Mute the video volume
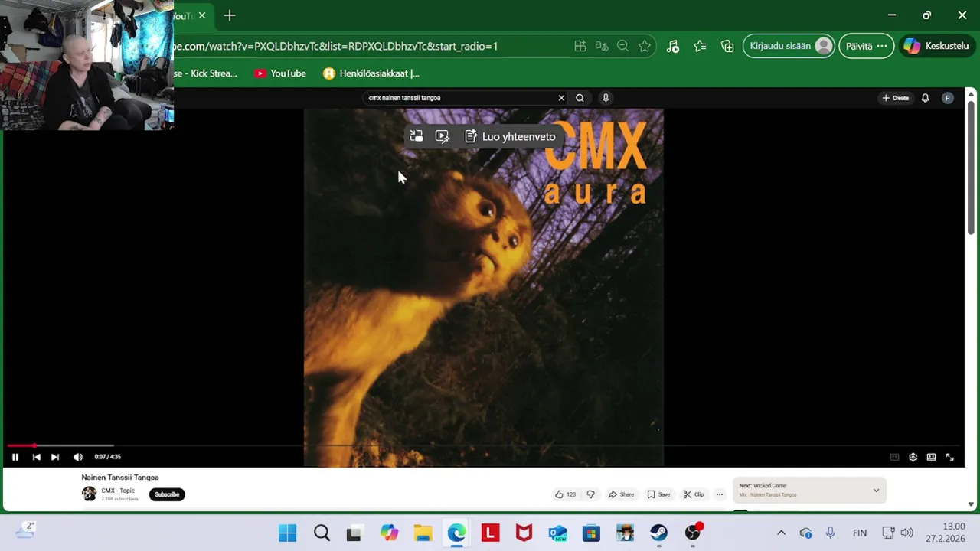 click(x=78, y=457)
